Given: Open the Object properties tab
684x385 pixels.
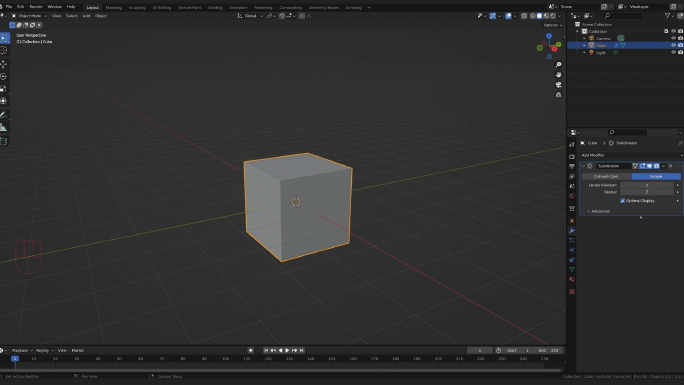Looking at the screenshot, I should 572,221.
